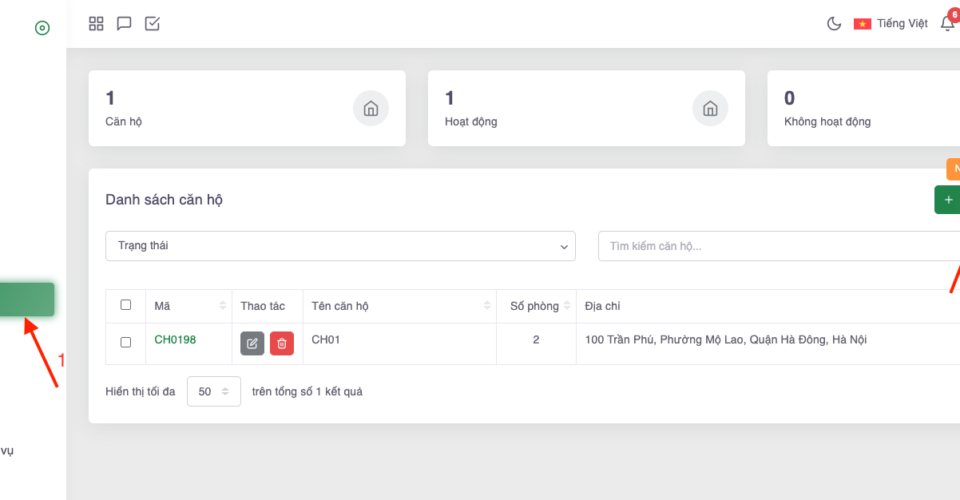This screenshot has height=500, width=960.
Task: Open the chat messages icon
Action: [124, 23]
